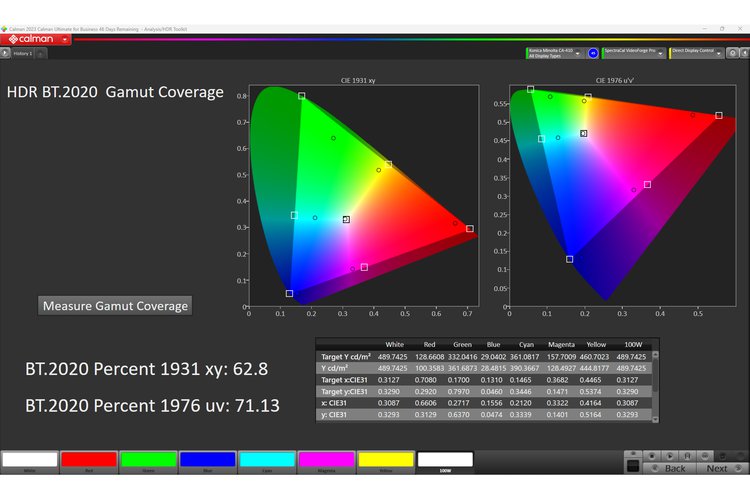Switch to the History 1 tab
Screen dimensions: 750x500
[22, 53]
